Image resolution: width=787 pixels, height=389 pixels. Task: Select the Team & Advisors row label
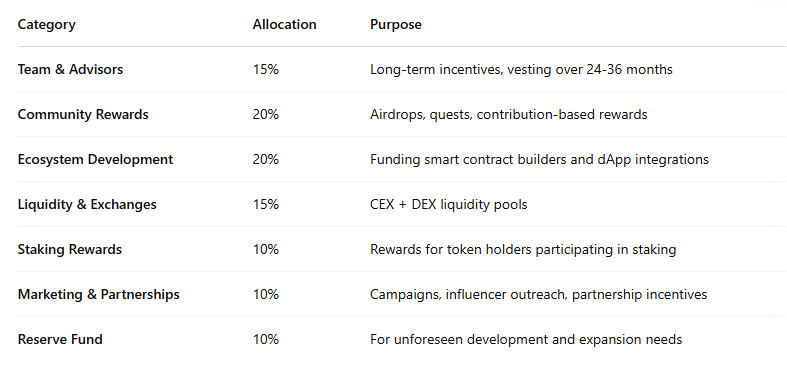click(70, 69)
